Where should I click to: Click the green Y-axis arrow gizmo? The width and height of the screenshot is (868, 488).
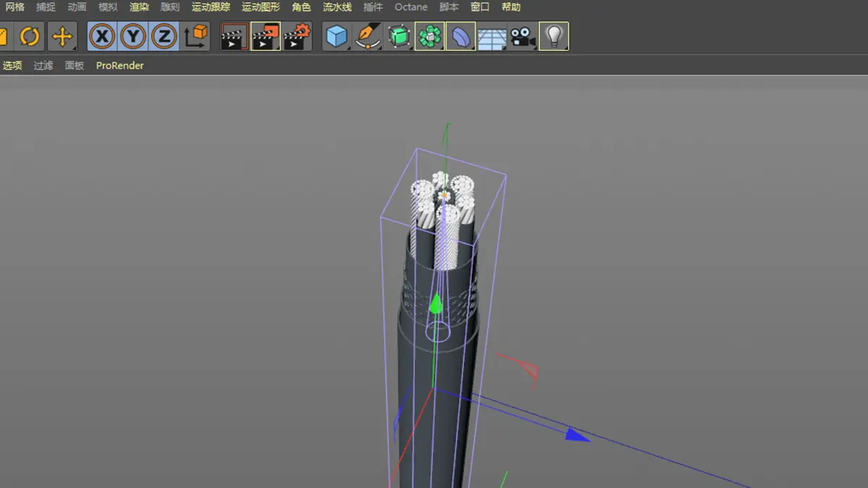[435, 304]
